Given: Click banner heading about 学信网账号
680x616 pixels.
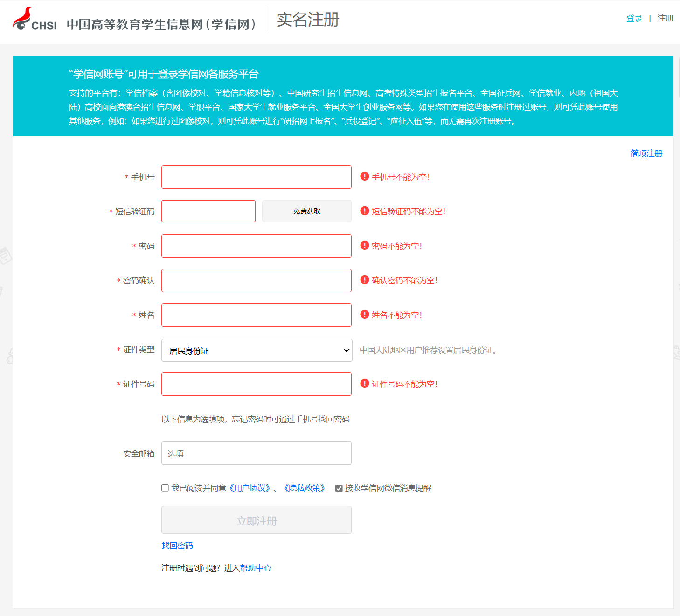Looking at the screenshot, I should 164,74.
